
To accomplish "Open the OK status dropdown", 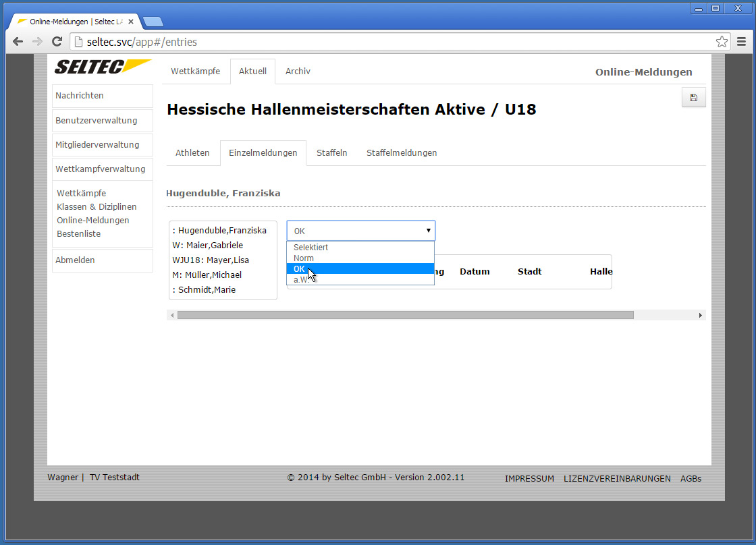I will (x=361, y=231).
